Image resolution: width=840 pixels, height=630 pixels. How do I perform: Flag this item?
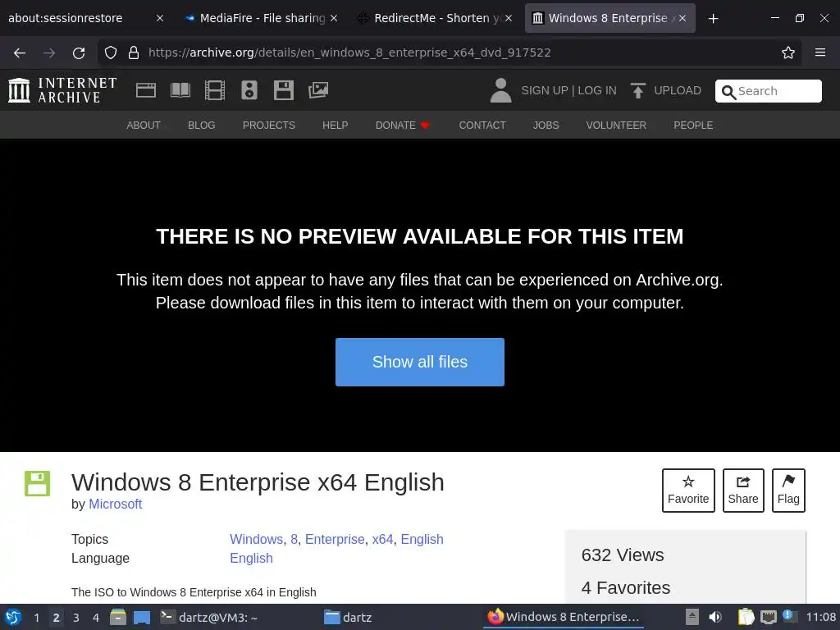click(788, 491)
